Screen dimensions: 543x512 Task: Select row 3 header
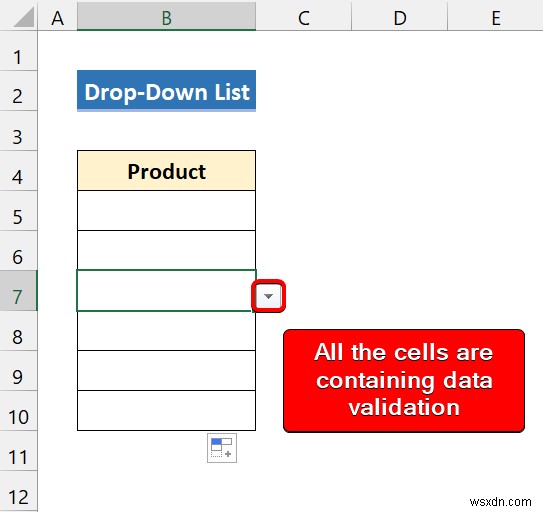click(18, 131)
